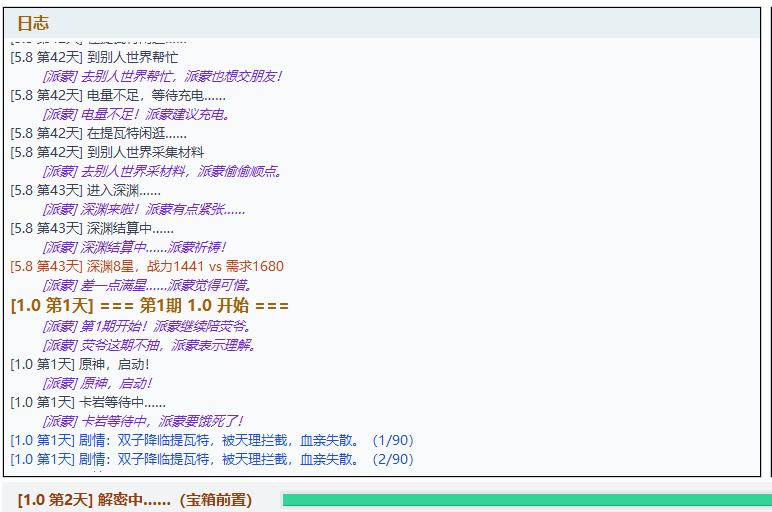Select Paimon line 派蒙有点紧张
This screenshot has width=772, height=512.
[x=144, y=209]
